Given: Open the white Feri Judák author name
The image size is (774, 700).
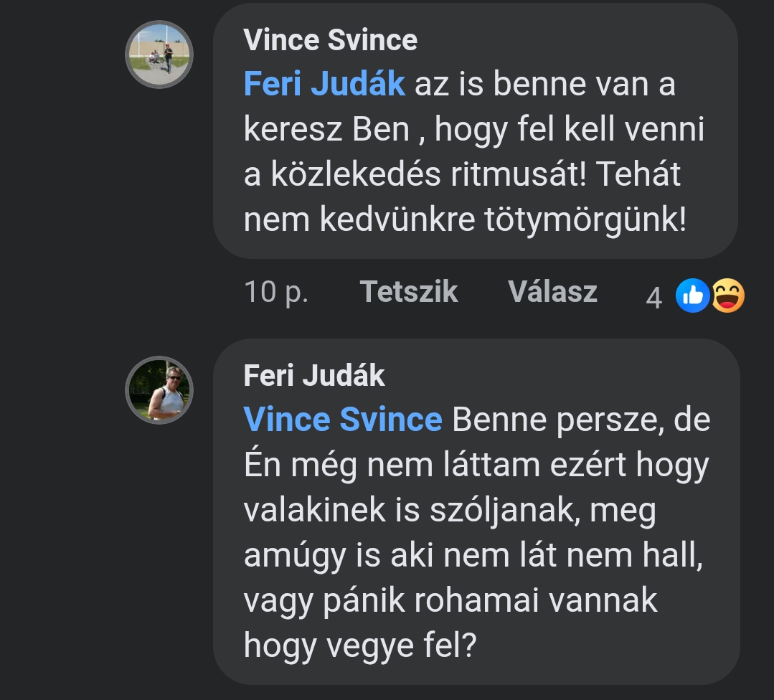Looking at the screenshot, I should [x=314, y=375].
